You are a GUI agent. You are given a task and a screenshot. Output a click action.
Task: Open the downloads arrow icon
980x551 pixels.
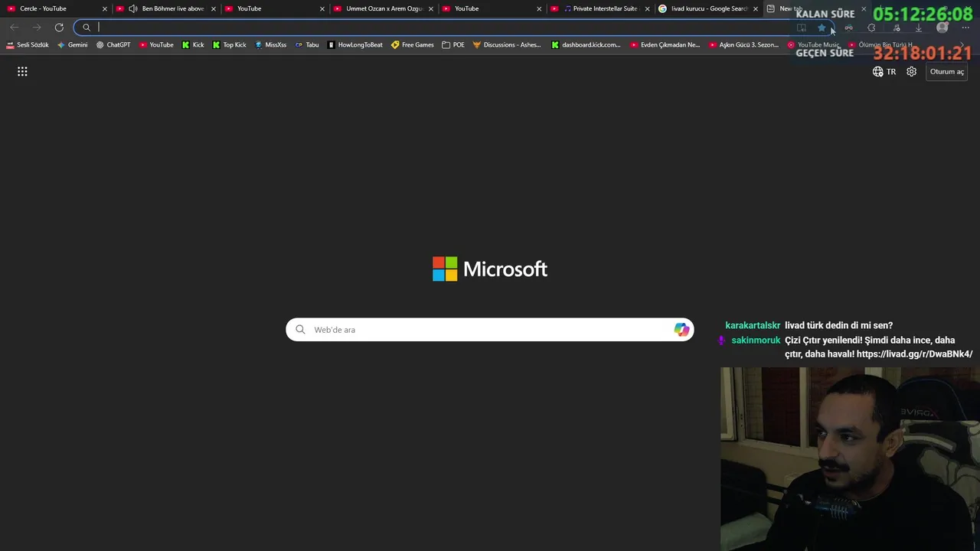click(x=919, y=28)
